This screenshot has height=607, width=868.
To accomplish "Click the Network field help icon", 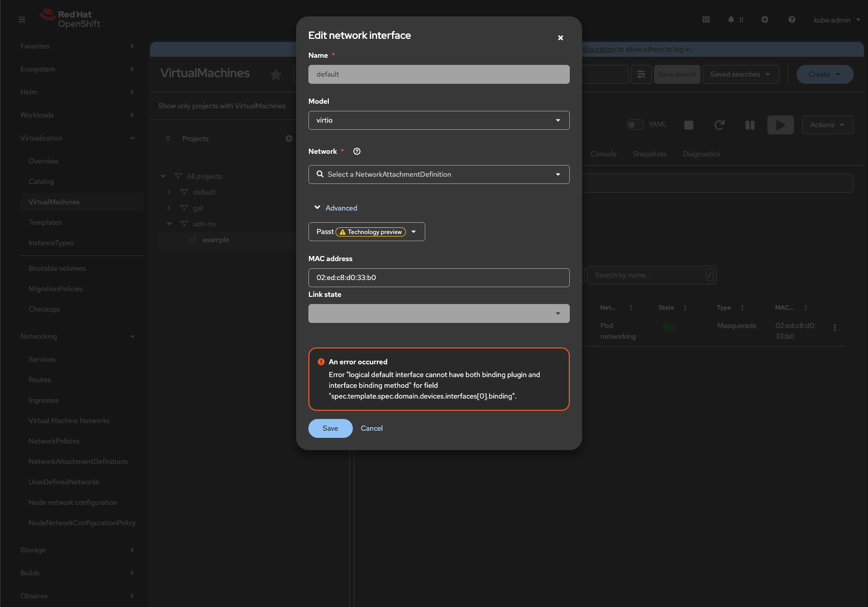I will (x=357, y=151).
